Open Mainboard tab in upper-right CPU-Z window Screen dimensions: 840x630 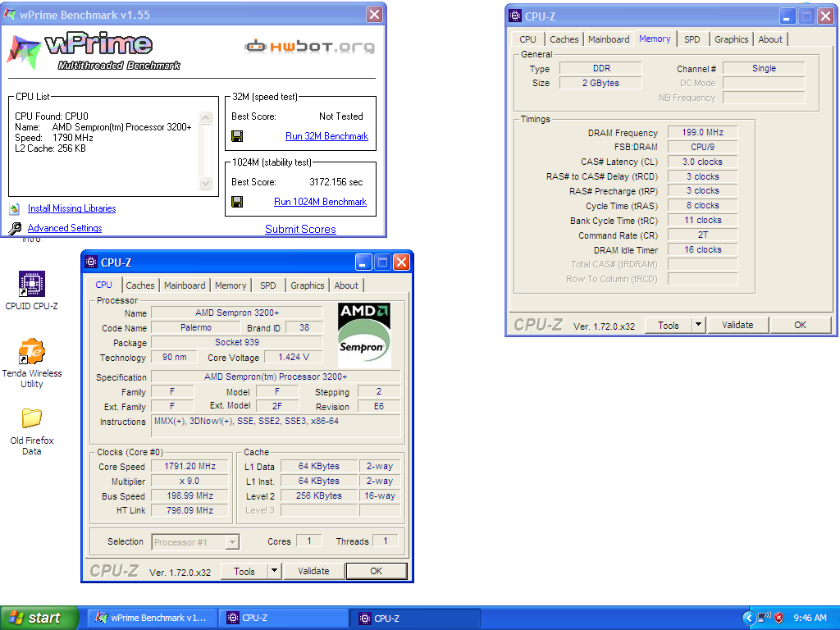click(x=609, y=39)
